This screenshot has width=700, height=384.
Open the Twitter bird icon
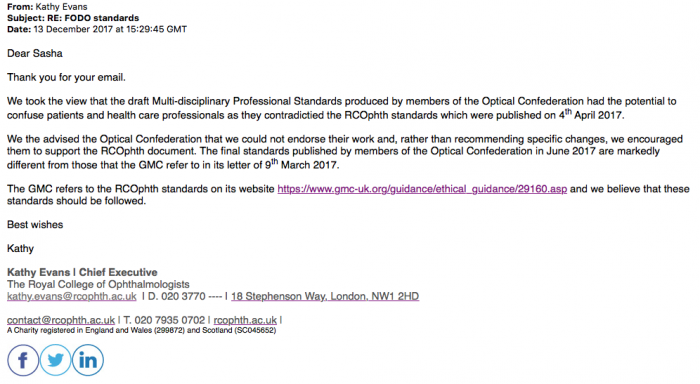coord(55,360)
